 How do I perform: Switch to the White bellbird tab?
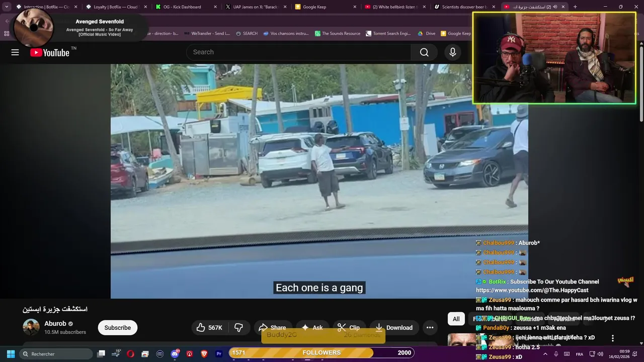[394, 7]
